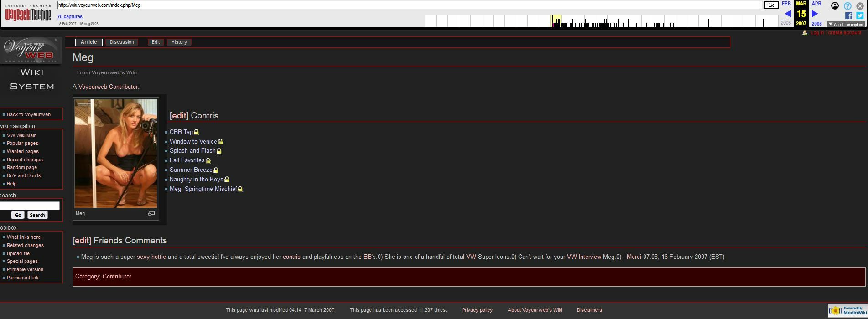Open What links here
Image resolution: width=868 pixels, height=319 pixels.
point(24,237)
